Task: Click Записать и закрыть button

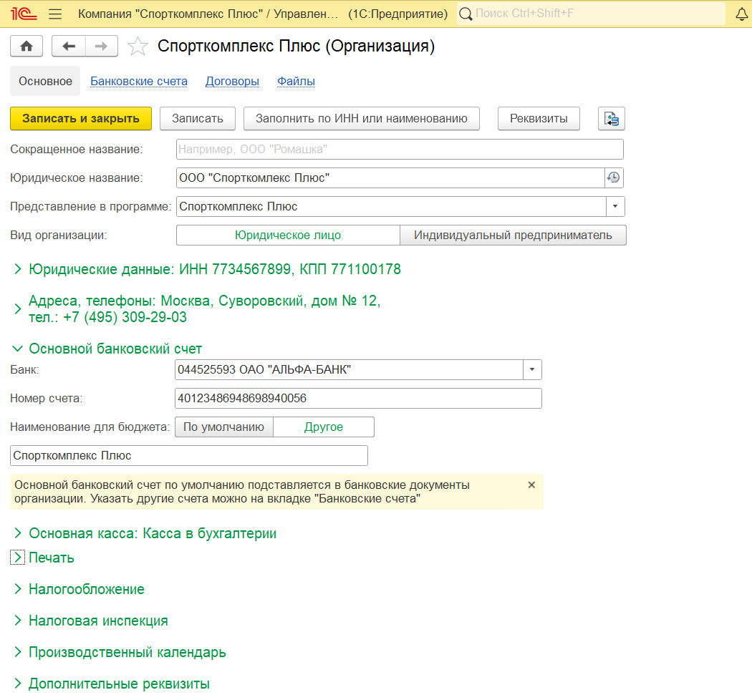Action: (x=81, y=118)
